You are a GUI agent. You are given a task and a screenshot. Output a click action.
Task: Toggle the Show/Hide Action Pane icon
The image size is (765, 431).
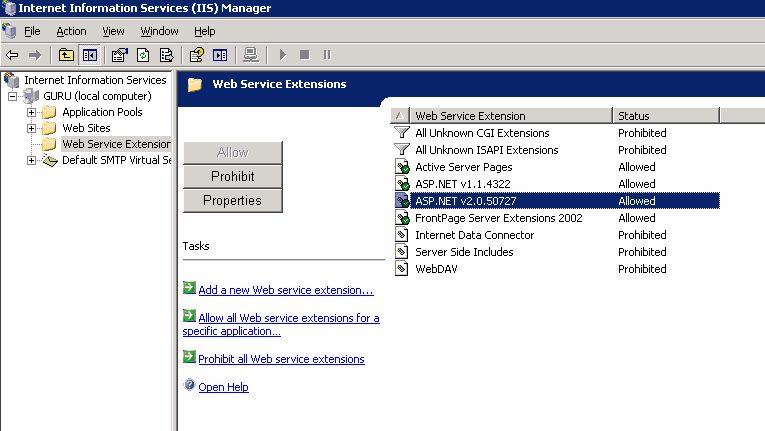(x=220, y=55)
